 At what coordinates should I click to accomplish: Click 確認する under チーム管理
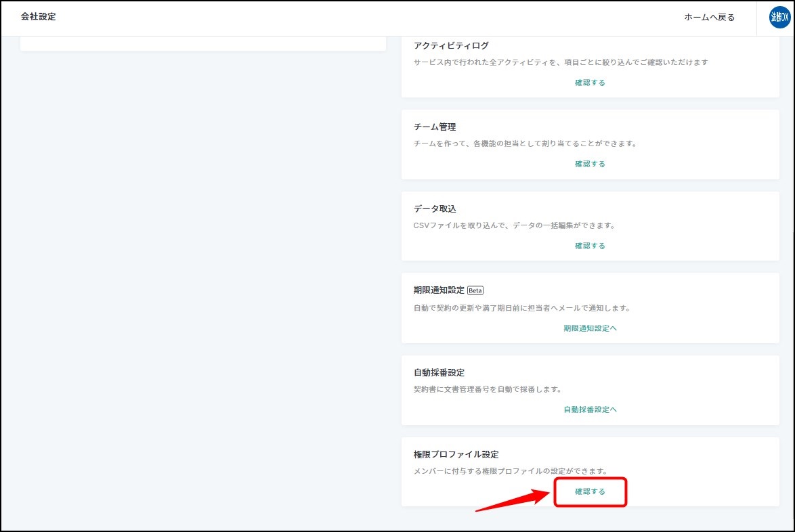(590, 164)
